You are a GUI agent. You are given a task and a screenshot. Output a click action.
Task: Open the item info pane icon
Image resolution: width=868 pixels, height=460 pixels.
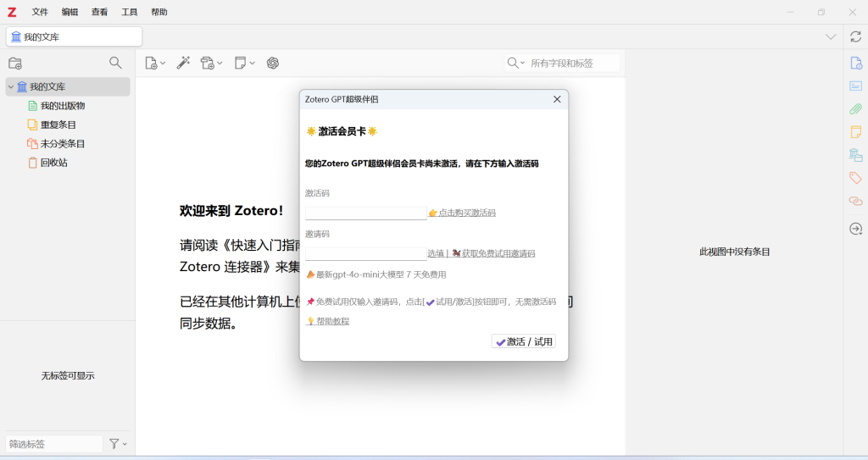(x=856, y=63)
